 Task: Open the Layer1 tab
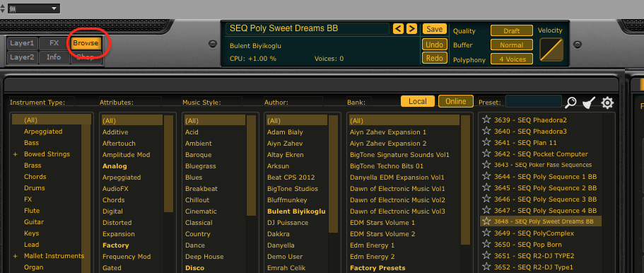pyautogui.click(x=22, y=43)
